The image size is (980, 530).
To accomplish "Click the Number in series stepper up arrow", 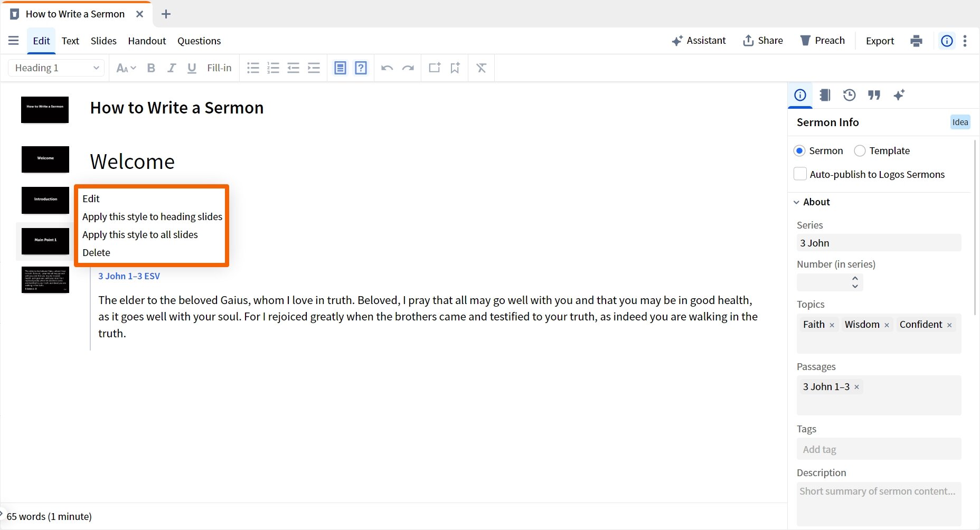I will tap(855, 279).
